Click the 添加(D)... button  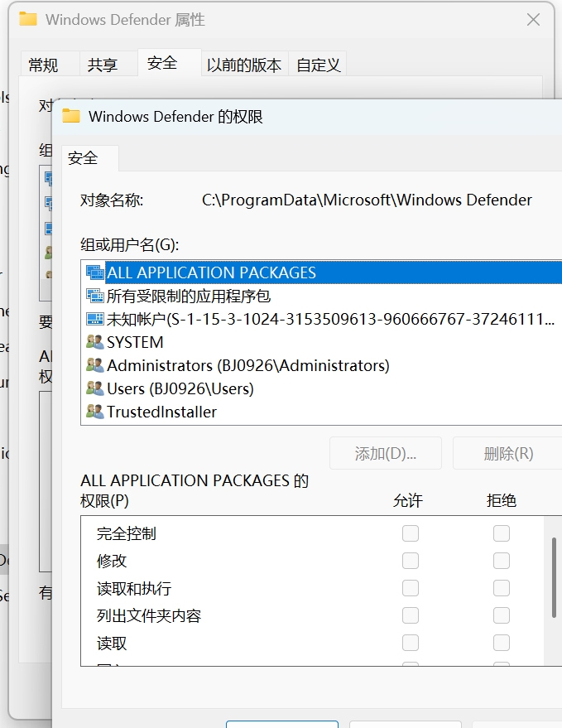pyautogui.click(x=385, y=453)
